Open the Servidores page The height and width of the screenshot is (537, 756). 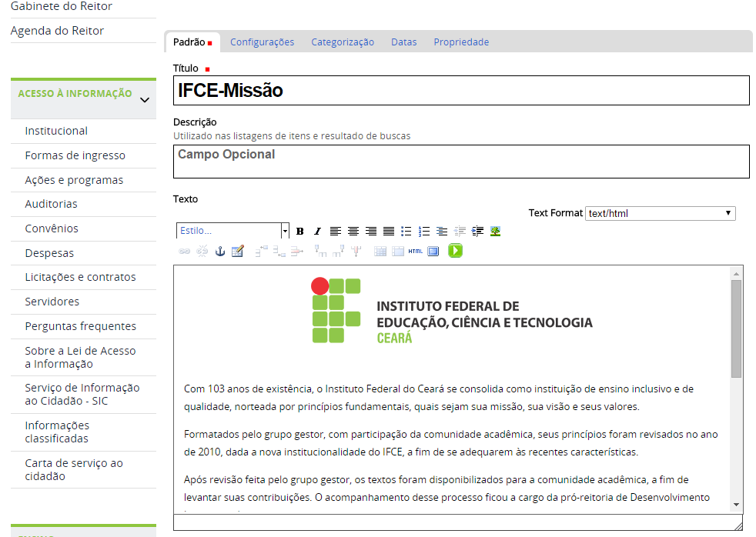click(x=52, y=302)
